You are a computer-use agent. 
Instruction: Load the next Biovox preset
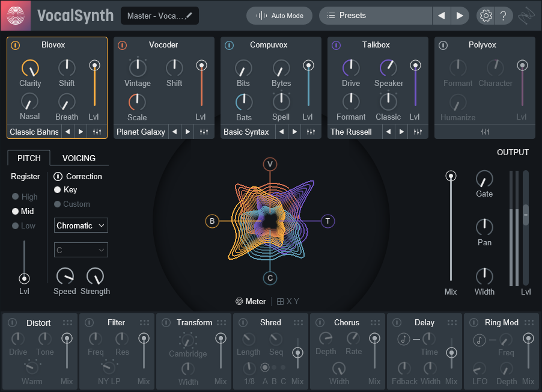coord(81,132)
